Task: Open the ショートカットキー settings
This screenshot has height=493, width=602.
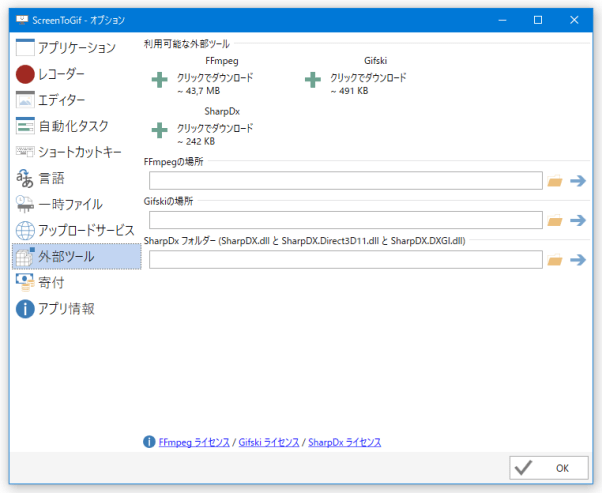Action: [75, 152]
